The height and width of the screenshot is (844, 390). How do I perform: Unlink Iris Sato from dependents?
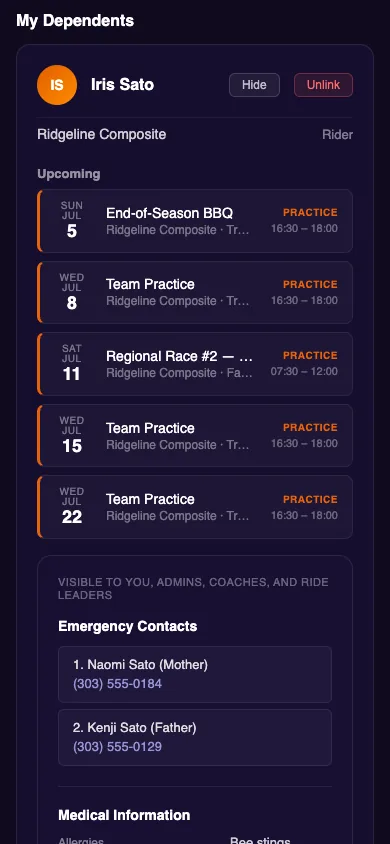point(323,85)
